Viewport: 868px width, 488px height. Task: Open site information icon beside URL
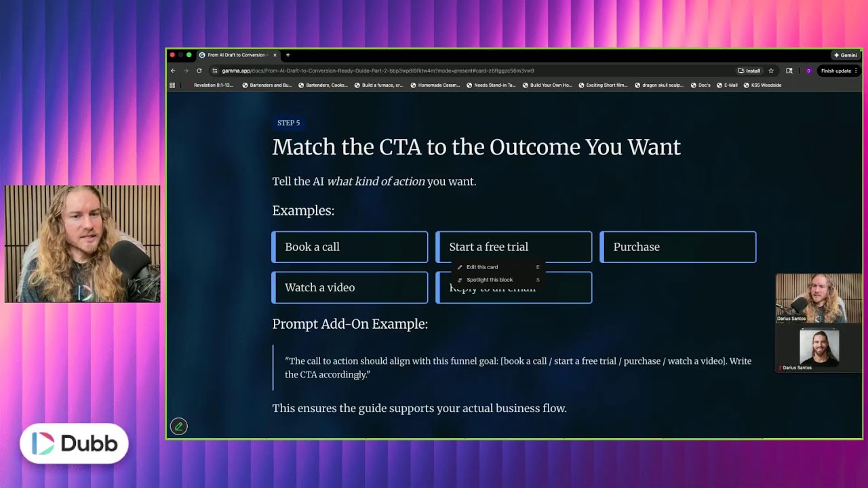[215, 70]
